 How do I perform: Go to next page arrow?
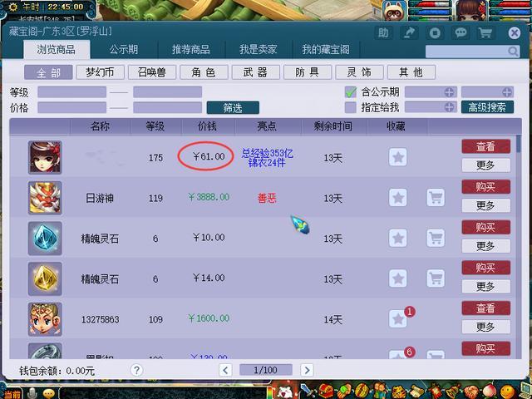pos(307,370)
